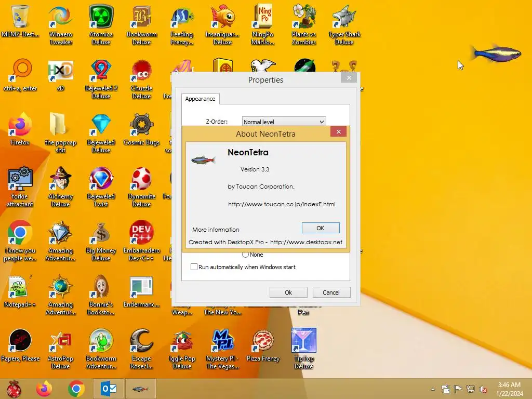The image size is (532, 399).
Task: Click the swimming neon tetra fish on desktop
Action: pyautogui.click(x=496, y=54)
